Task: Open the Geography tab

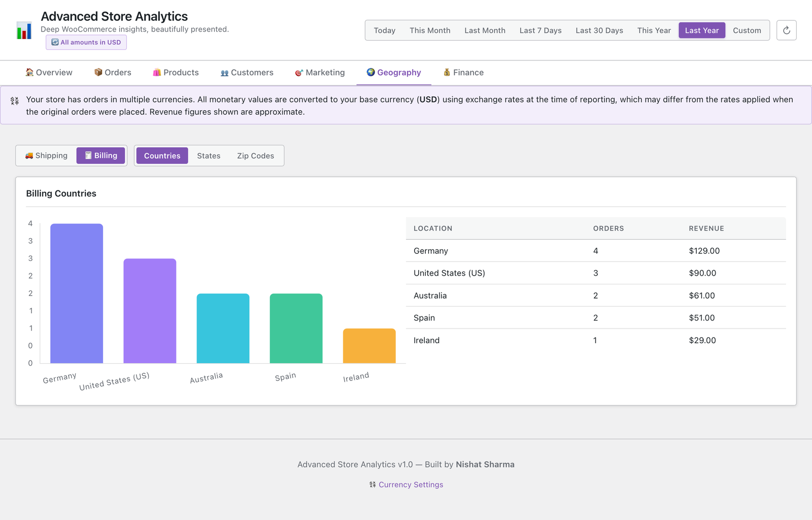Action: pyautogui.click(x=394, y=73)
